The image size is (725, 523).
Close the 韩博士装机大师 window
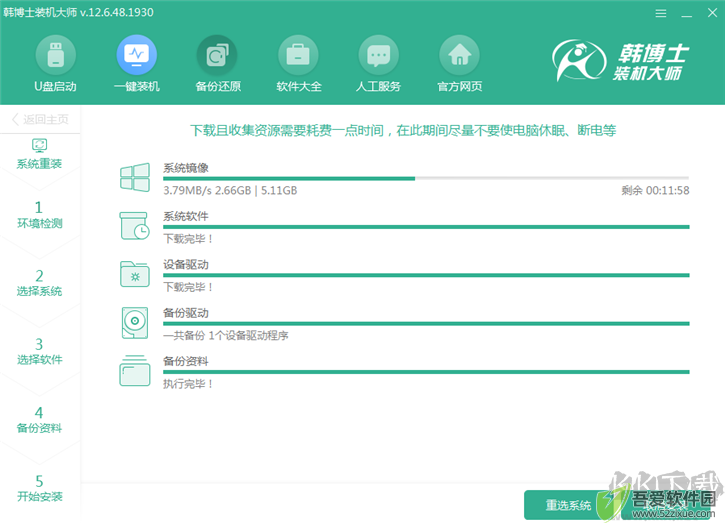713,13
